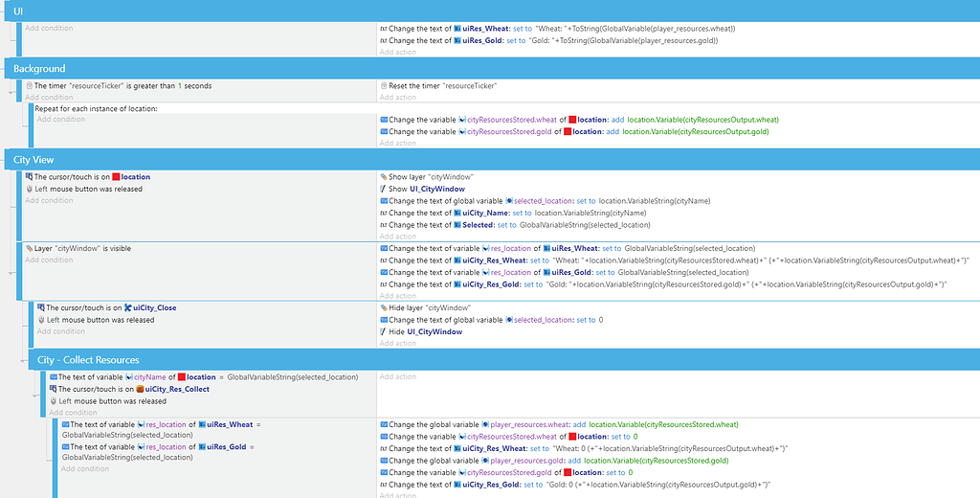Select the Hide UI_CityWindow action
Screen dimensions: 980x498
[426, 331]
